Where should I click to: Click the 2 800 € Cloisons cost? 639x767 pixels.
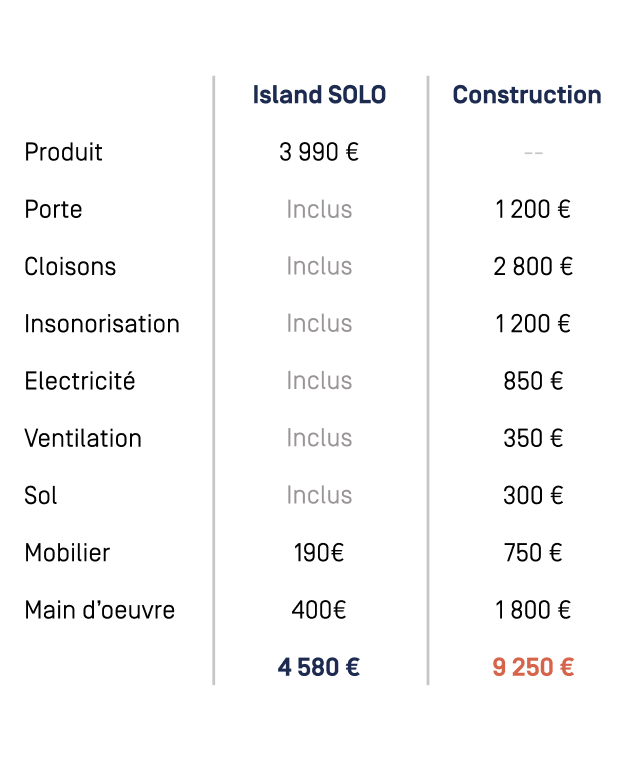click(533, 267)
